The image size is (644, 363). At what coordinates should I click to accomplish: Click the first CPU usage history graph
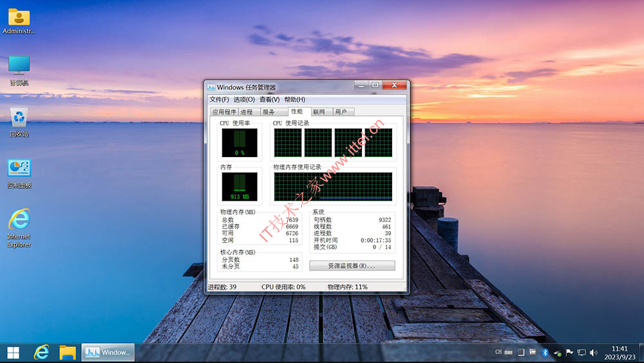coord(287,142)
